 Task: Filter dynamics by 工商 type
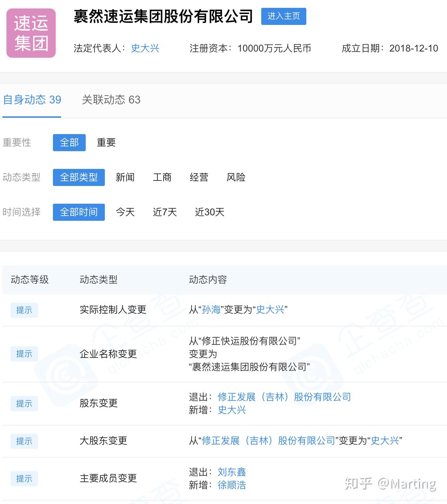tap(162, 177)
